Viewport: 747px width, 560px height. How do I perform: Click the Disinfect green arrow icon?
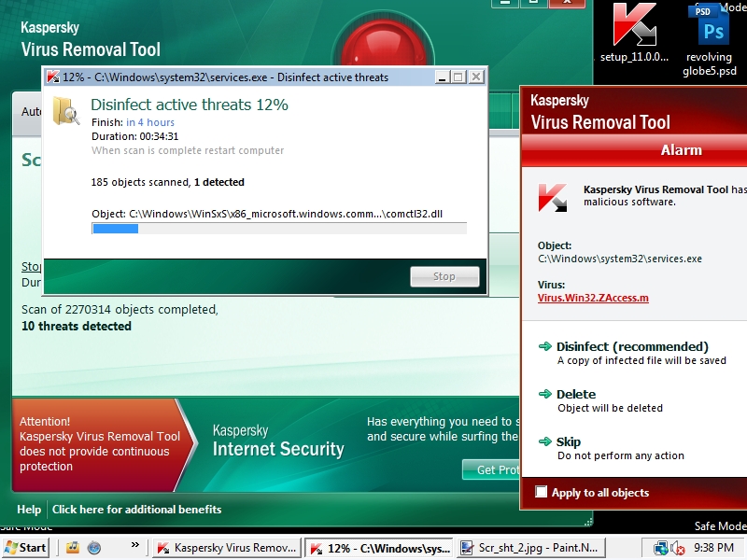(545, 346)
